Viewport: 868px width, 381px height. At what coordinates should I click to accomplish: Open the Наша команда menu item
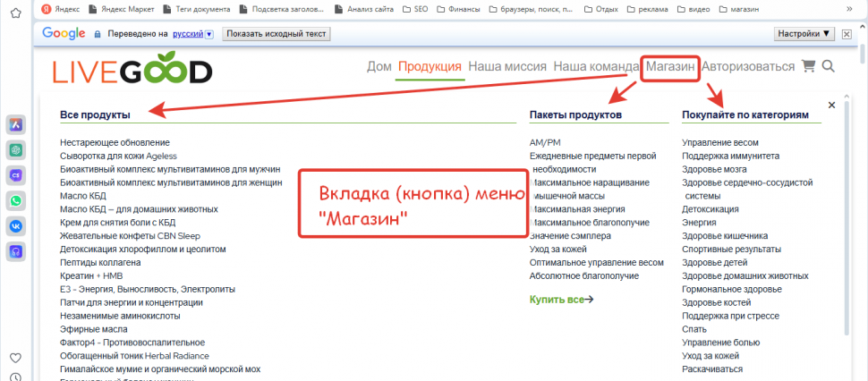tap(596, 66)
